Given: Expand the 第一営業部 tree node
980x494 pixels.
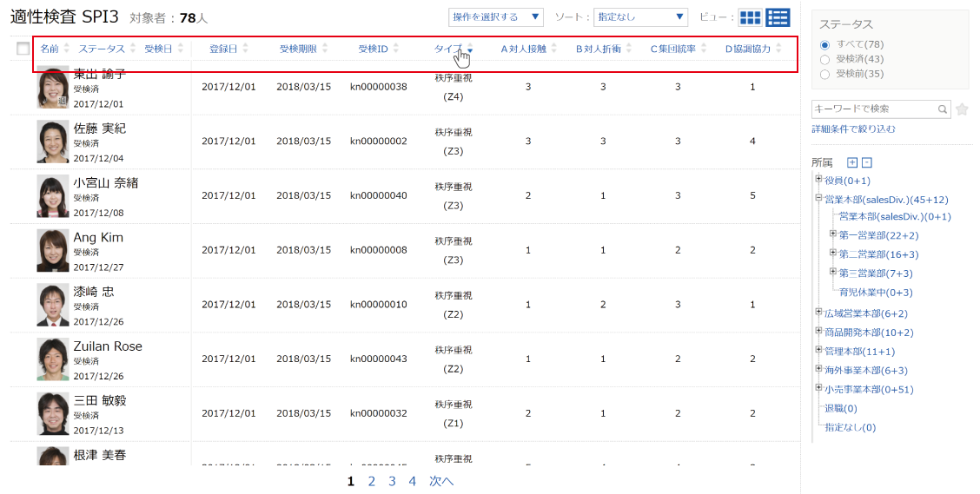Looking at the screenshot, I should click(833, 234).
